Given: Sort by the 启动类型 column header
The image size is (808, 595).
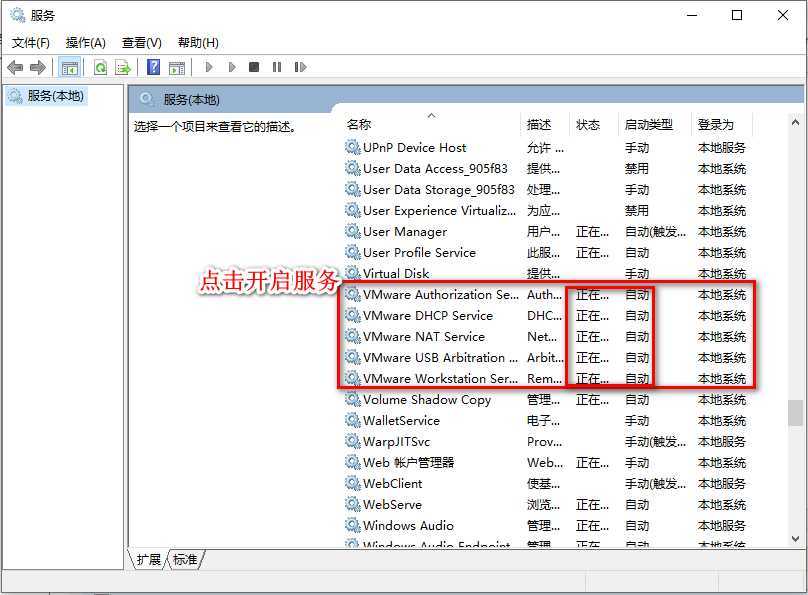Looking at the screenshot, I should coord(654,124).
